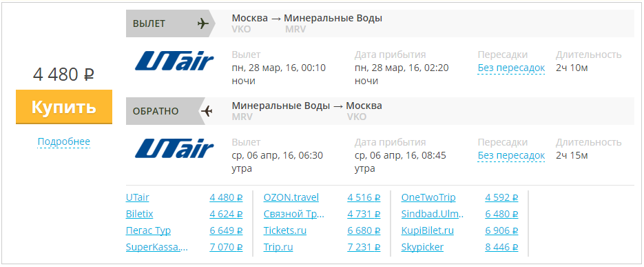
Task: Open the Tickets.ru offer link
Action: pyautogui.click(x=285, y=230)
